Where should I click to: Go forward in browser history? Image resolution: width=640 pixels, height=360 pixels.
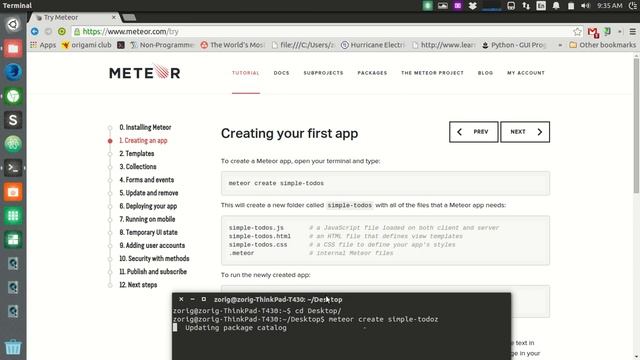(x=48, y=31)
